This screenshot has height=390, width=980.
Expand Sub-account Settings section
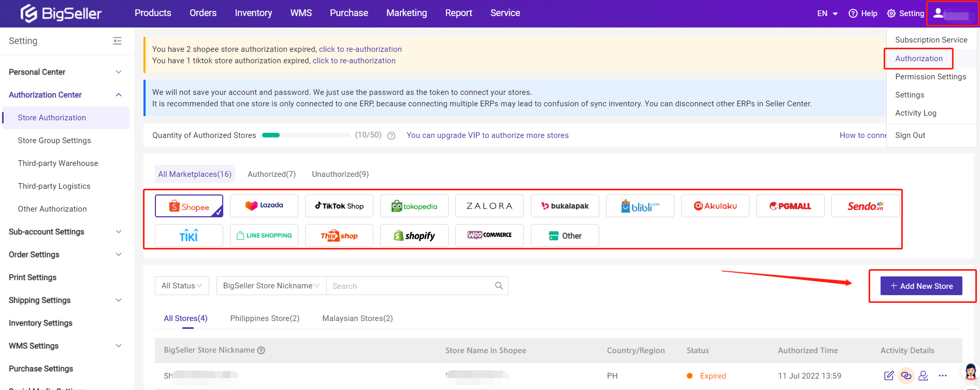119,232
